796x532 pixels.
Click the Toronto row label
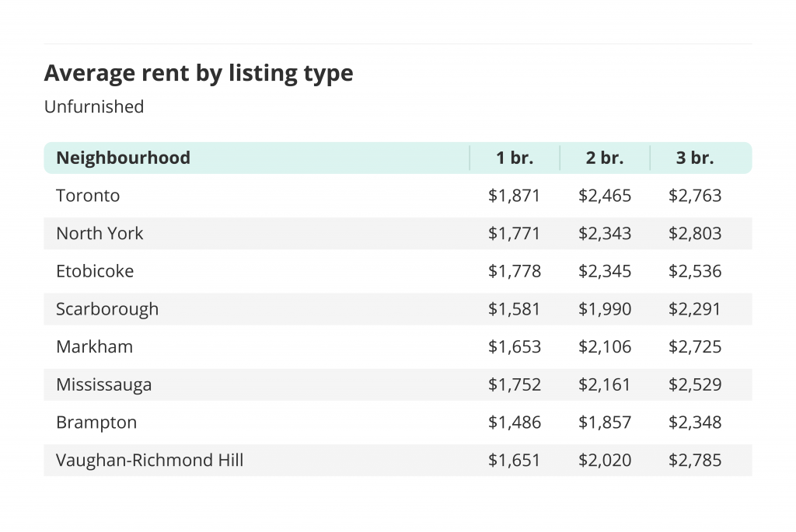pyautogui.click(x=88, y=196)
